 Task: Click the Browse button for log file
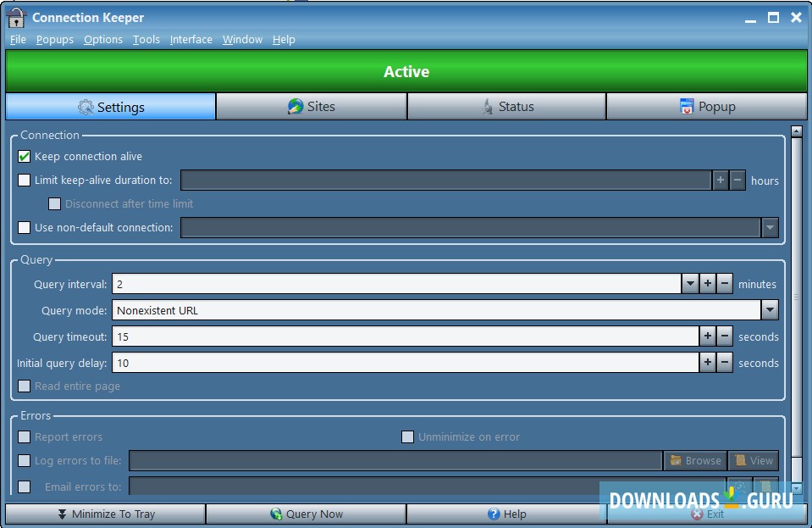695,461
